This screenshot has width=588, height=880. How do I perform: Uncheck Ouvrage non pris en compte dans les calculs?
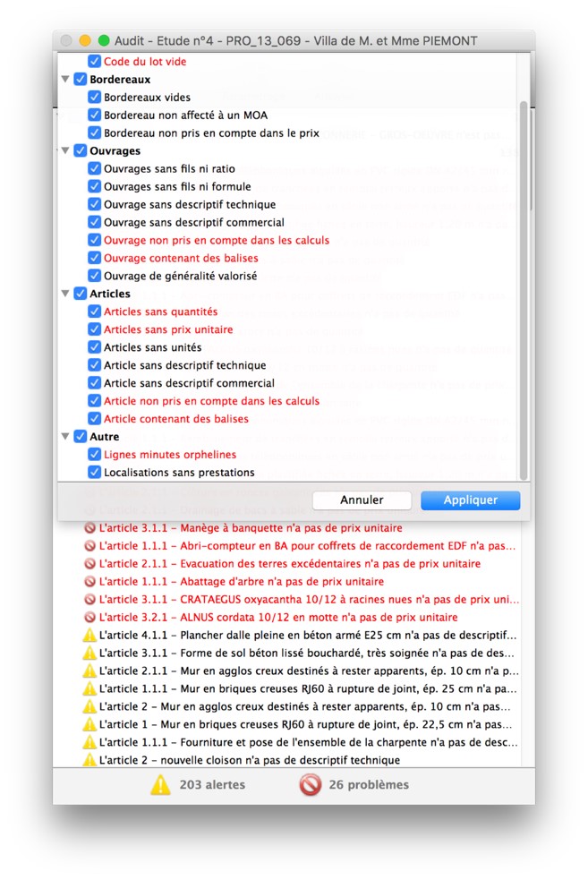[94, 240]
